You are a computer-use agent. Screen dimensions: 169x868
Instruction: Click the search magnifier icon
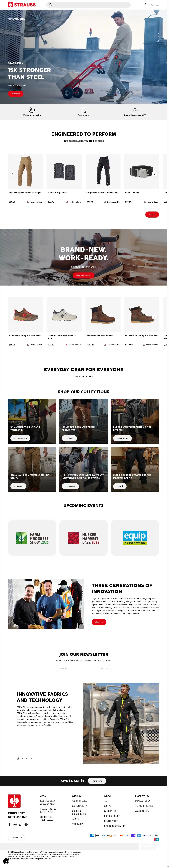[51, 5]
